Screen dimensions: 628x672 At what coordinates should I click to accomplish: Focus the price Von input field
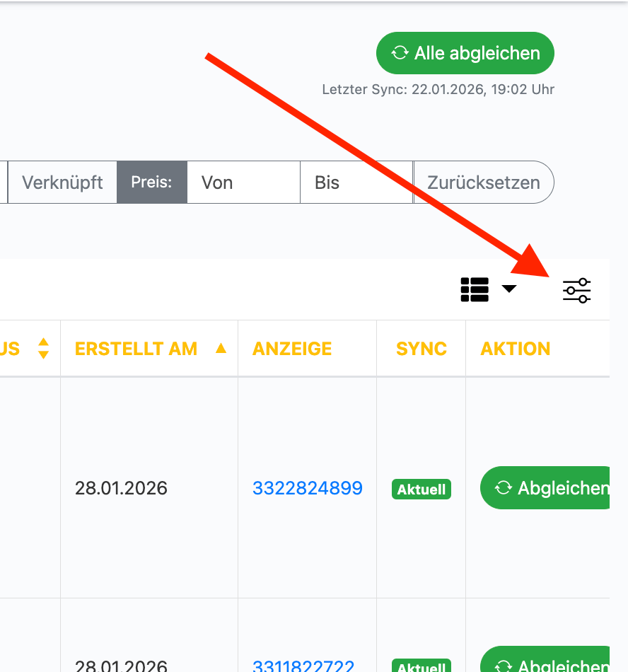243,183
